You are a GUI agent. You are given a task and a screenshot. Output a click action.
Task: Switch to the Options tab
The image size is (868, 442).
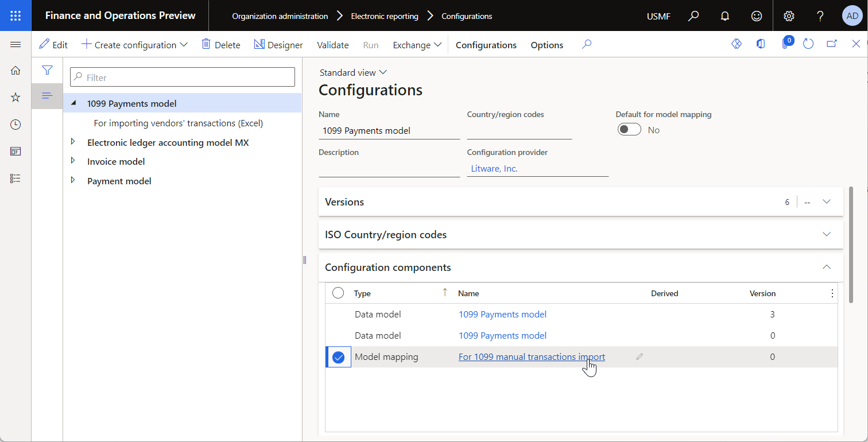546,44
